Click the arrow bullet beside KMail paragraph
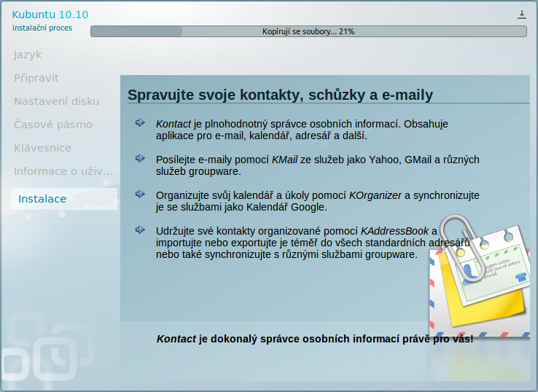This screenshot has width=538, height=392. pos(140,158)
